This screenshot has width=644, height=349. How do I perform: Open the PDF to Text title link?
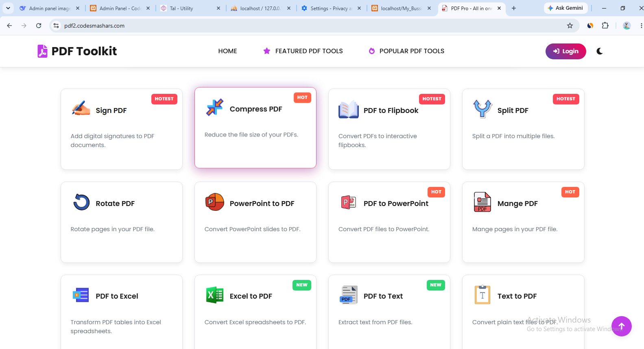383,296
